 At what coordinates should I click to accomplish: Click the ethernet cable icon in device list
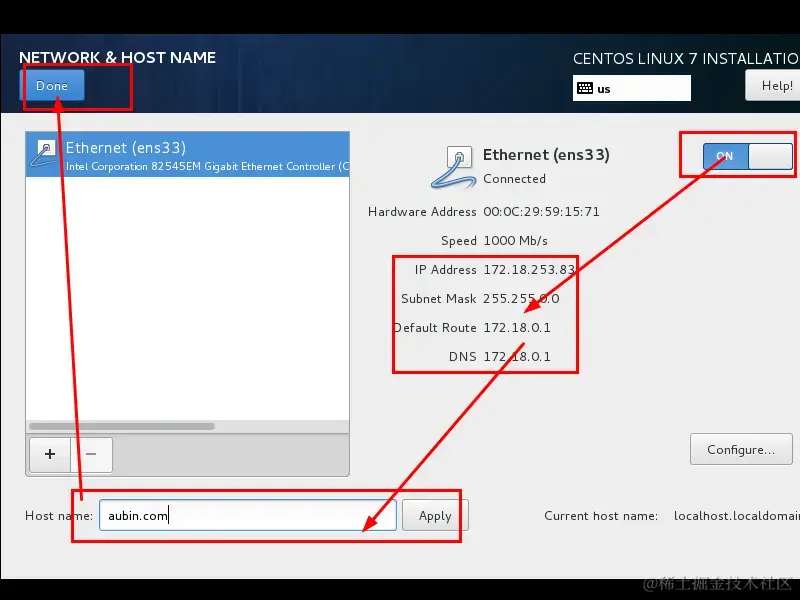point(43,154)
